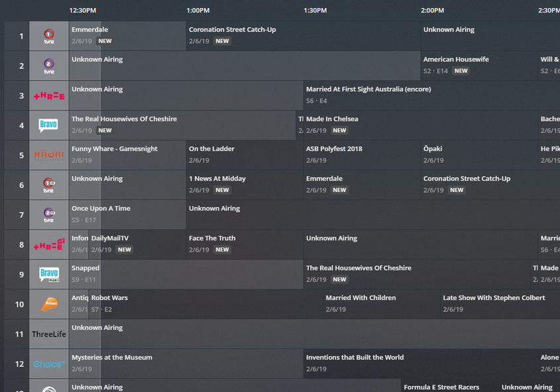Open the Prime channel logo

tap(49, 304)
